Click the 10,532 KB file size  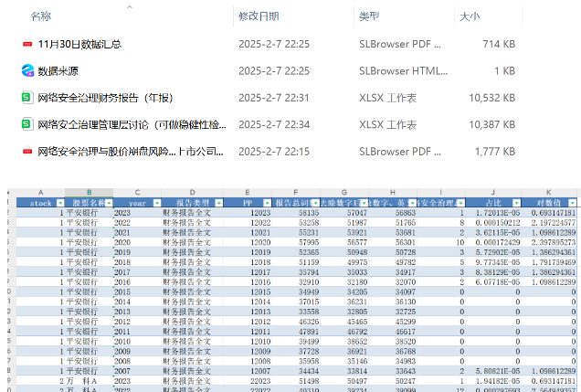click(x=492, y=98)
